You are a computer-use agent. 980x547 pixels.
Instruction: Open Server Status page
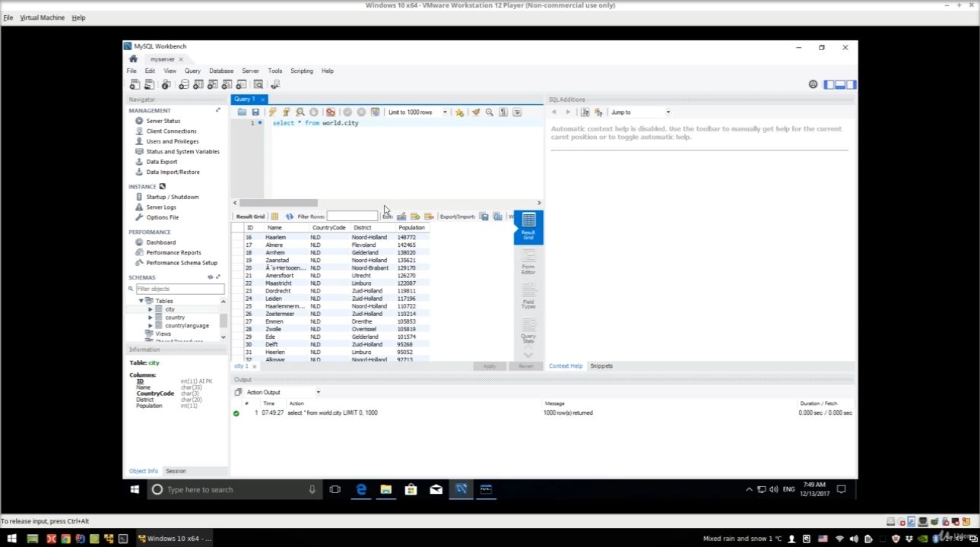point(163,121)
